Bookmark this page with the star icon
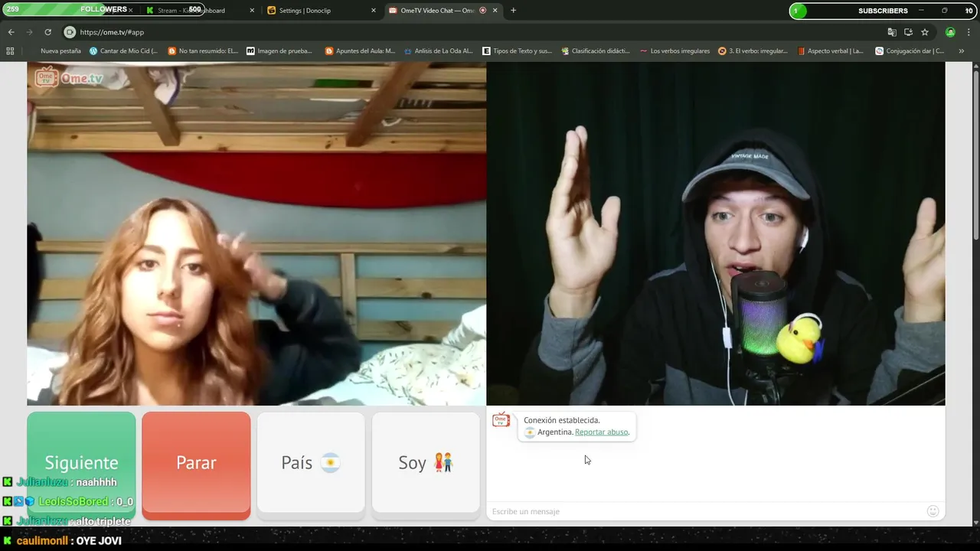The width and height of the screenshot is (980, 551). tap(925, 32)
